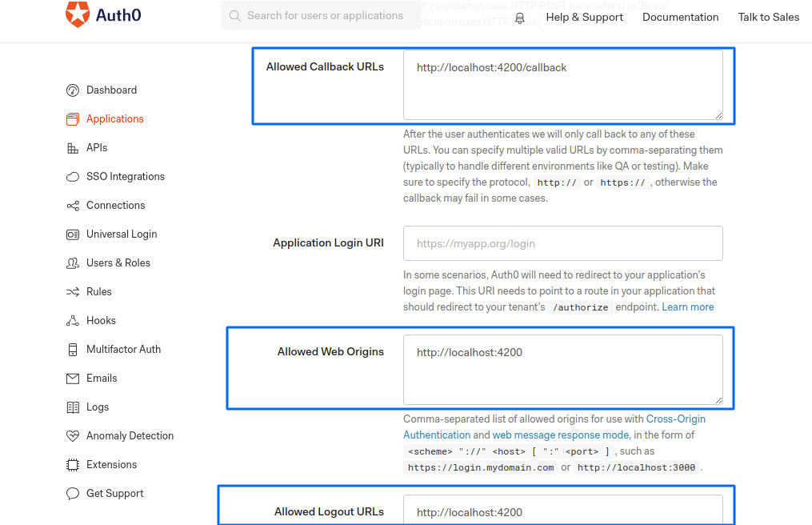Follow the Learn more link

688,307
